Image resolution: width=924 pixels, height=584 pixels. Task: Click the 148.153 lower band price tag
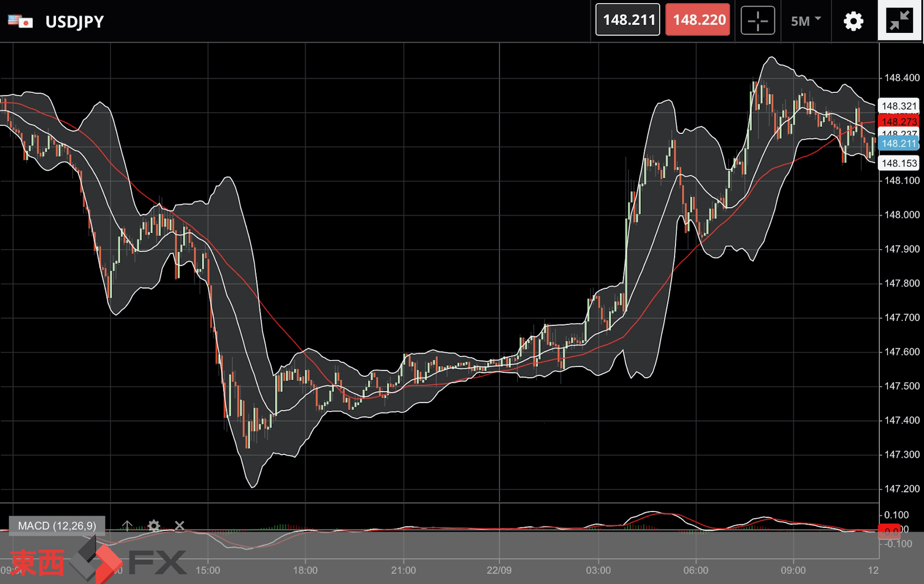[898, 163]
